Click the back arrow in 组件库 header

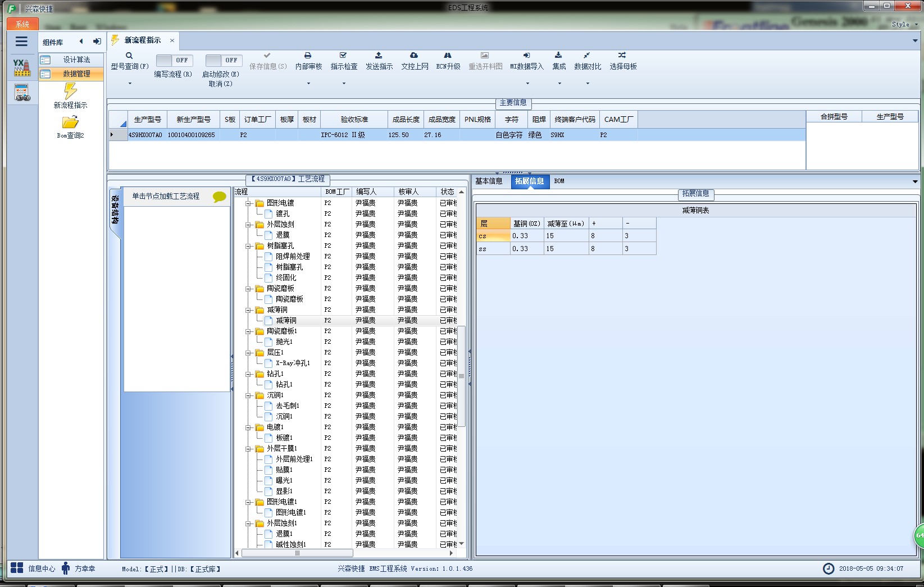[x=81, y=42]
